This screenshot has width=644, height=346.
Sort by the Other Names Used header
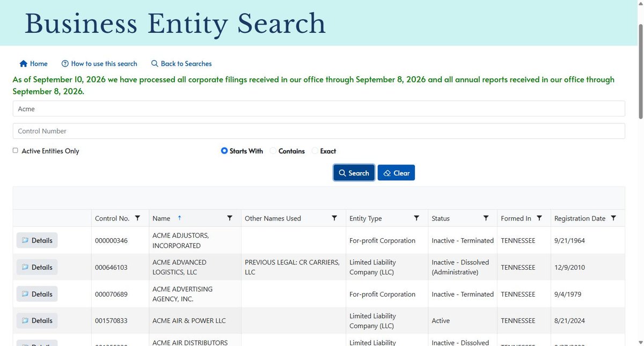click(273, 218)
